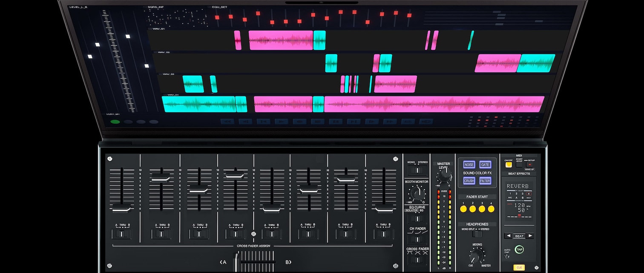Toggle the MIDI ON/OFF yellow button
The image size is (644, 273).
click(509, 165)
